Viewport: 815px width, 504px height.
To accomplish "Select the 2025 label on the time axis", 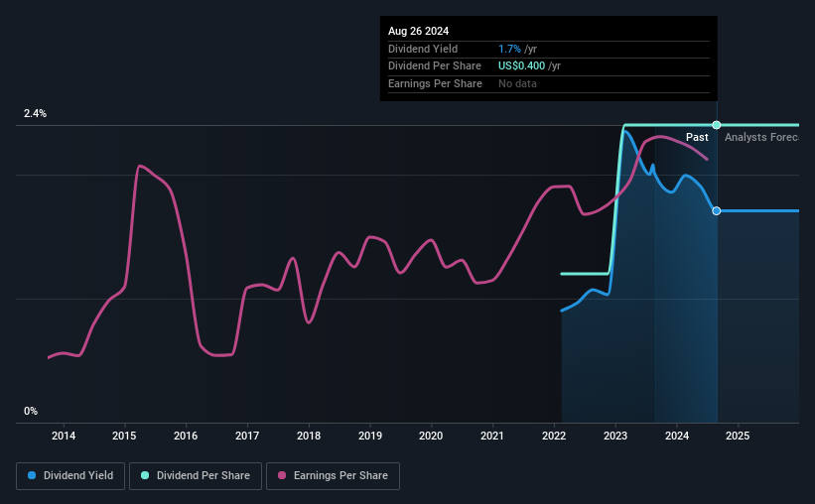I will pos(738,436).
